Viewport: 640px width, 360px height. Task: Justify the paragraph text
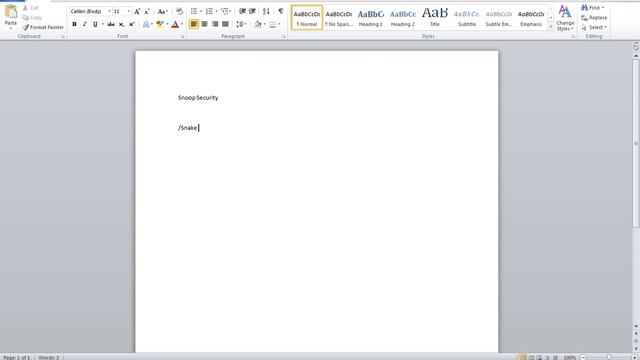[x=225, y=24]
